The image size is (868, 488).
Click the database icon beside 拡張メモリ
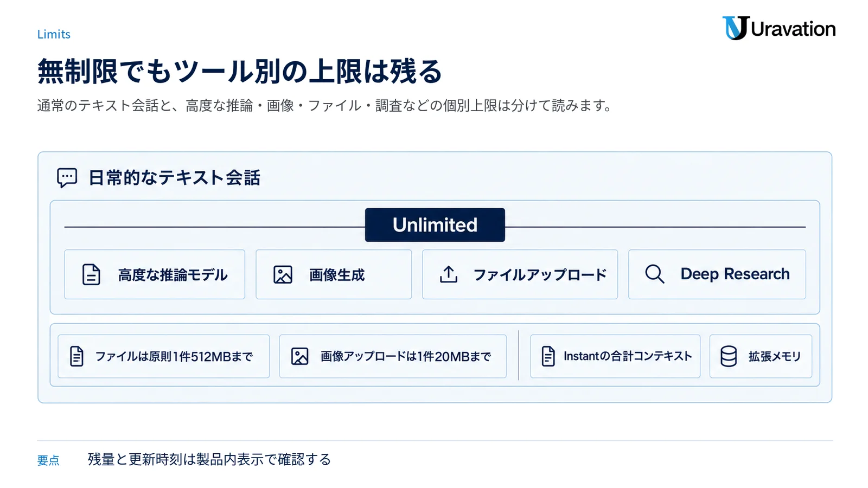[x=729, y=356]
